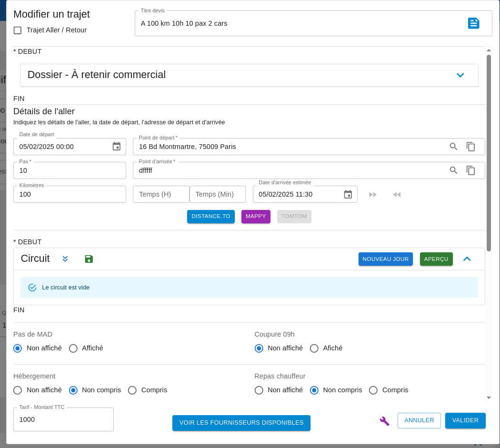Click the Kilomètres input field
The image size is (500, 448).
click(70, 194)
